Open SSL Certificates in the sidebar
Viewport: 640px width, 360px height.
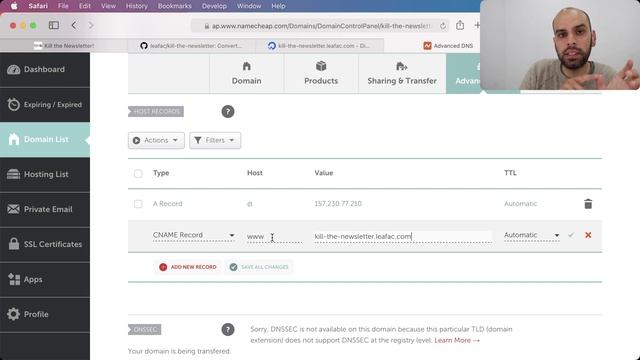click(45, 244)
